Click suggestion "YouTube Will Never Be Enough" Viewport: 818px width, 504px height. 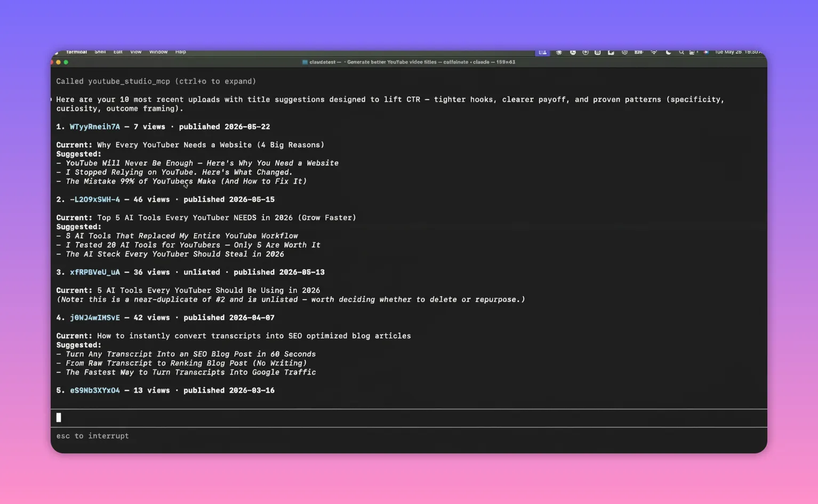[x=202, y=163]
